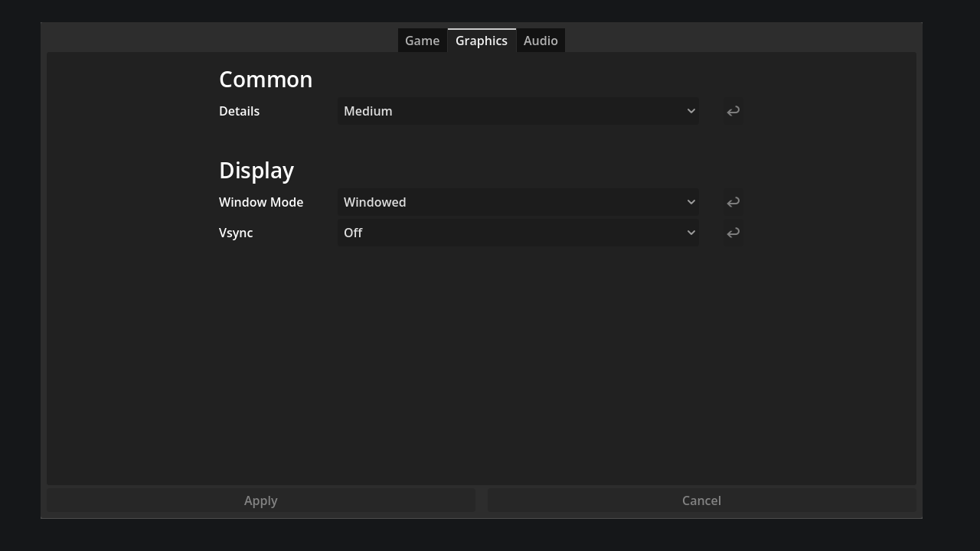
Task: Click the Apply button
Action: click(x=261, y=500)
